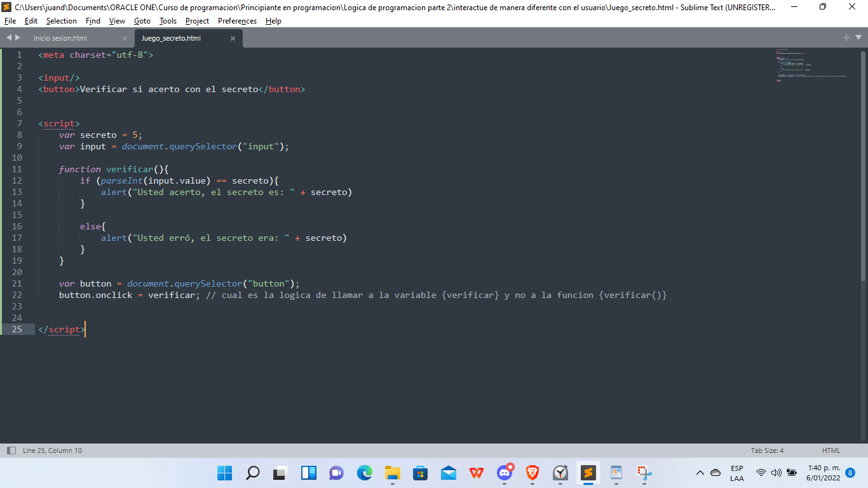Open Microsoft Store from taskbar
This screenshot has width=868, height=488.
pos(421,473)
